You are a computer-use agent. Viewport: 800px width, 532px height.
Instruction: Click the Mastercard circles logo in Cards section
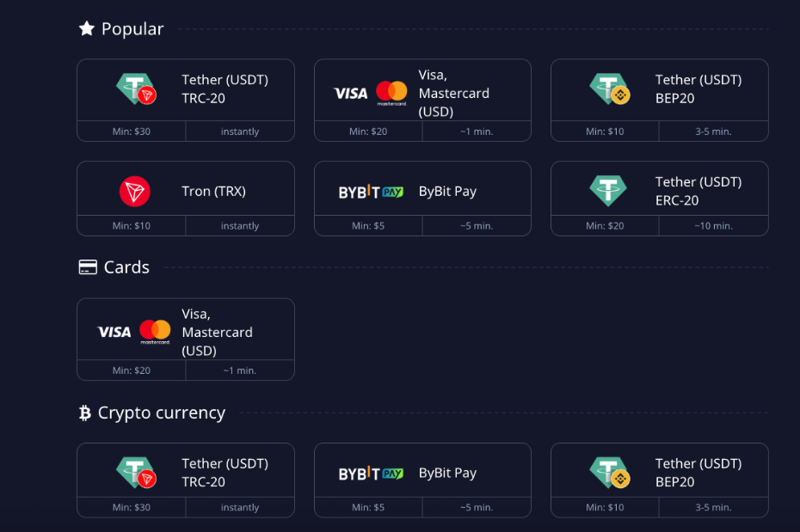(153, 329)
